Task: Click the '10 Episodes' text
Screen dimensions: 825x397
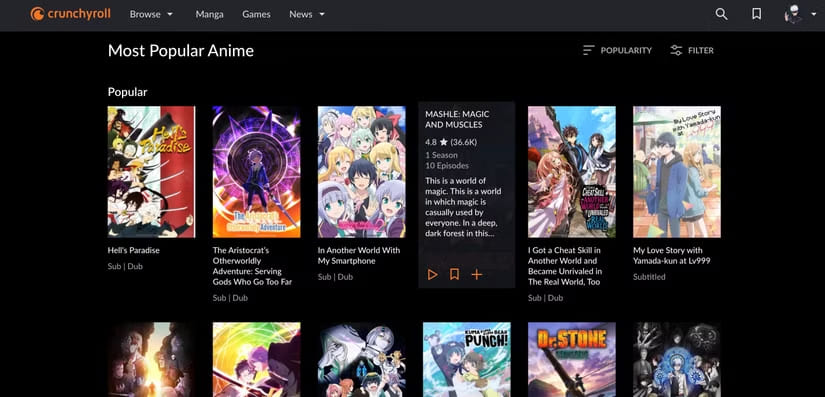Action: pyautogui.click(x=447, y=166)
